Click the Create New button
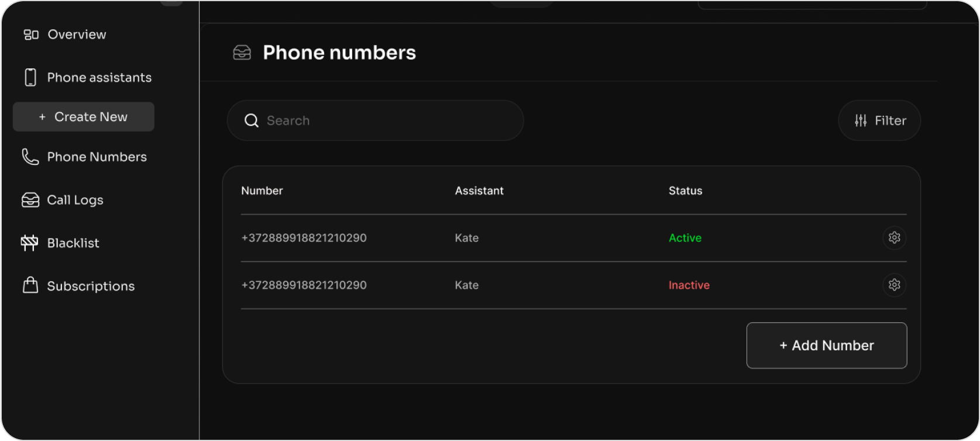 (83, 116)
